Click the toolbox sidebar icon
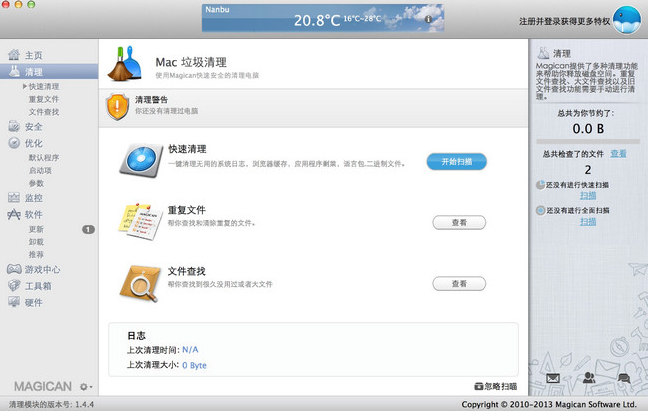Viewport: 648px width, 412px height. tap(14, 285)
